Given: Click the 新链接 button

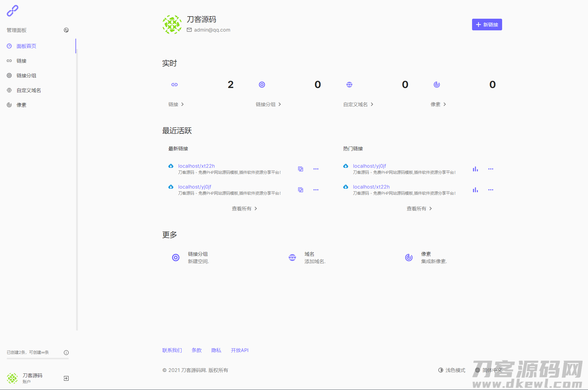Looking at the screenshot, I should pos(487,25).
